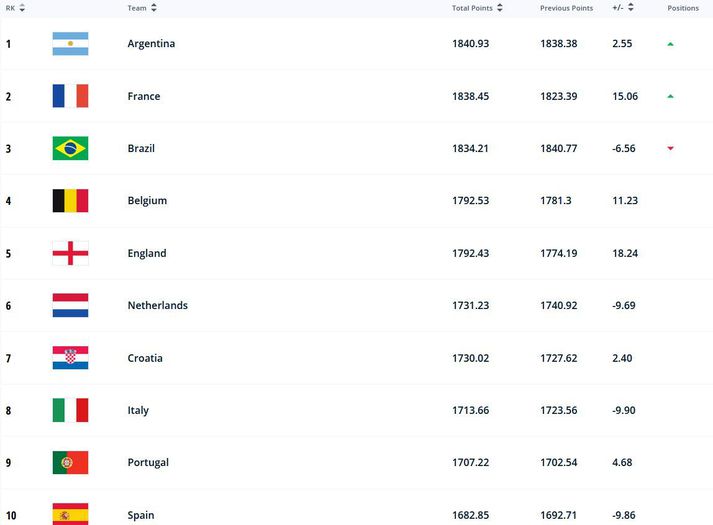Image resolution: width=713 pixels, height=525 pixels.
Task: Click the Argentina flag icon
Action: click(70, 44)
